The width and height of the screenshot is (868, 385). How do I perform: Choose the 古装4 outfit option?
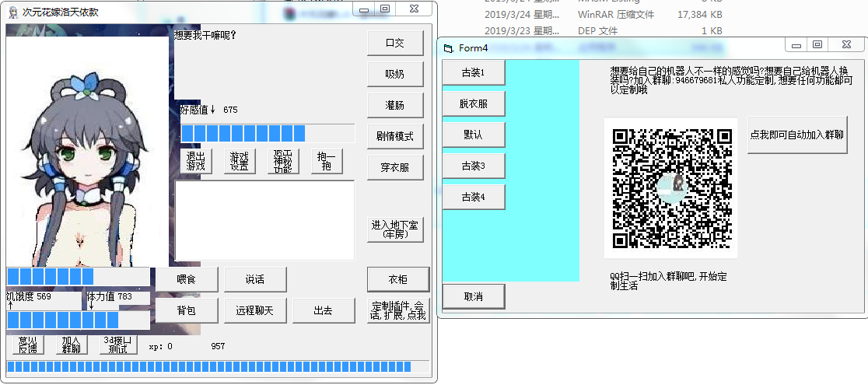(474, 197)
